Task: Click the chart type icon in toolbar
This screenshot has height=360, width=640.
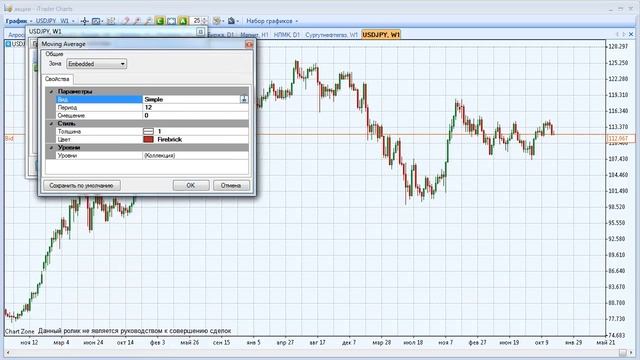Action: tap(96, 21)
